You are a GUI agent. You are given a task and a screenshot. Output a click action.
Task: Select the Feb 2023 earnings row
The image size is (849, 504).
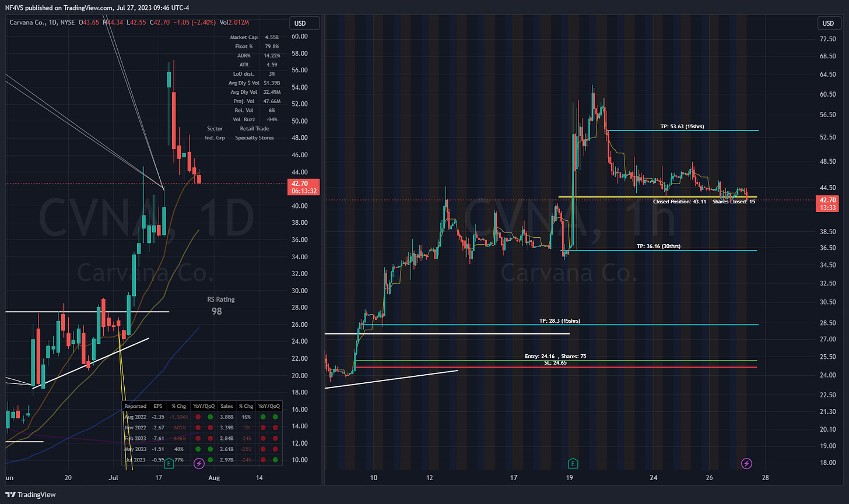tap(202, 438)
